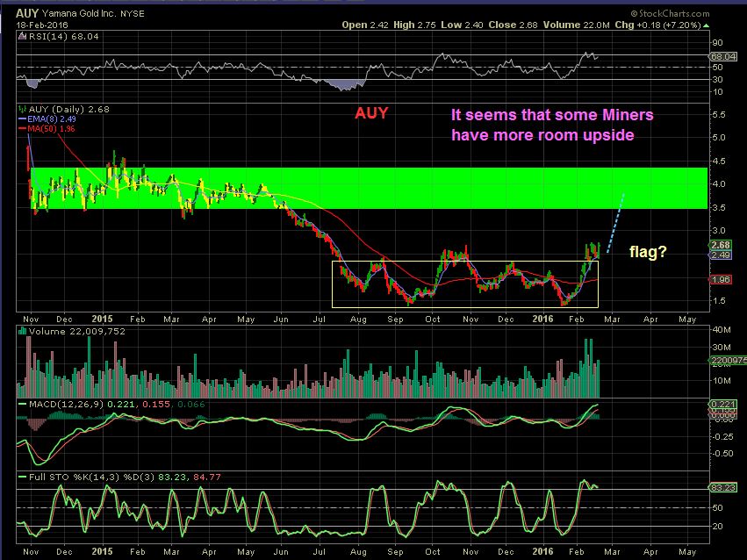747x560 pixels.
Task: Click the 1.96 MA price tag on right axis
Action: [x=721, y=279]
